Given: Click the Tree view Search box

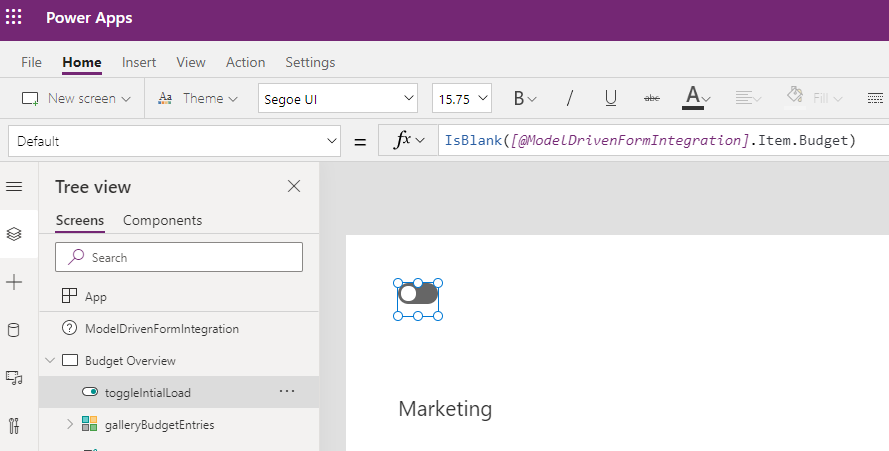Looking at the screenshot, I should coord(179,257).
